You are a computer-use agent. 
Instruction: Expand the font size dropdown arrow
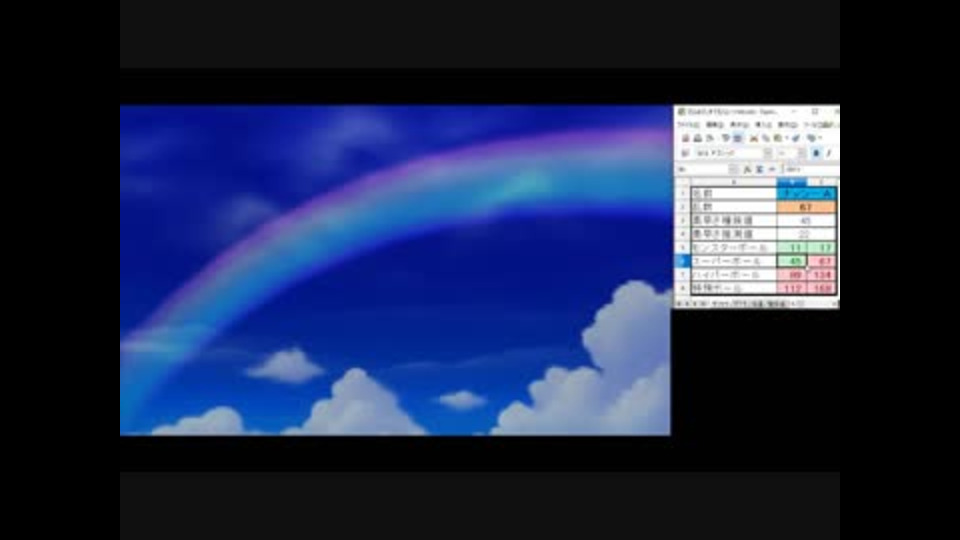(801, 153)
